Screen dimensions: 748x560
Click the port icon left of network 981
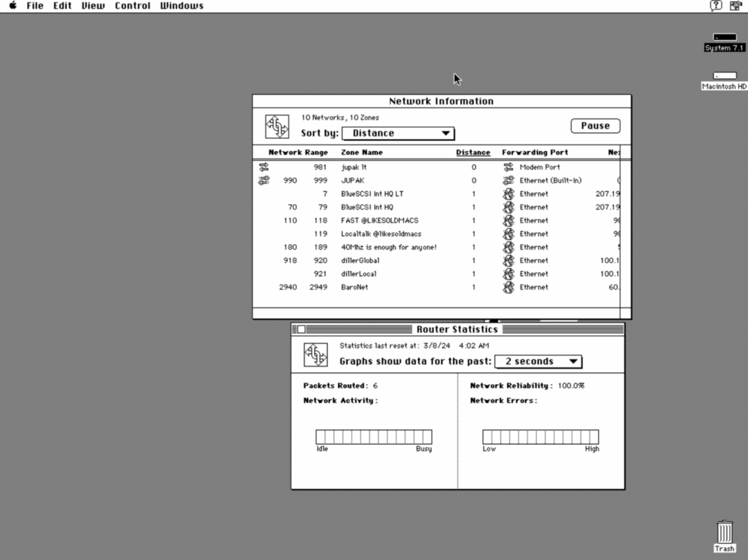264,167
